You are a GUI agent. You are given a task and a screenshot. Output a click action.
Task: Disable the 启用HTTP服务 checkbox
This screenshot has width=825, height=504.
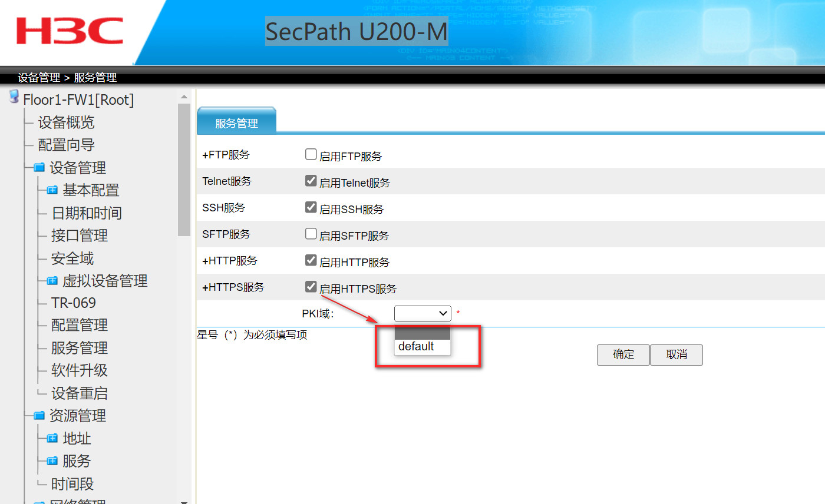[311, 260]
